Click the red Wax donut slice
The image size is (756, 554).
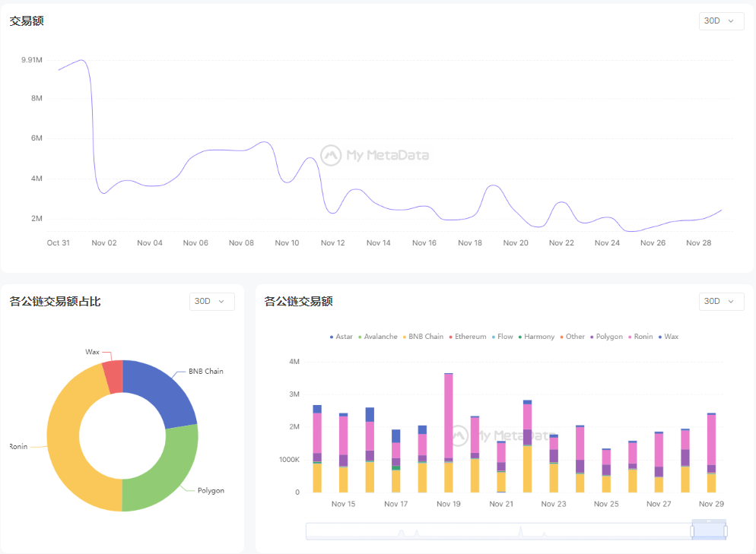click(x=113, y=377)
